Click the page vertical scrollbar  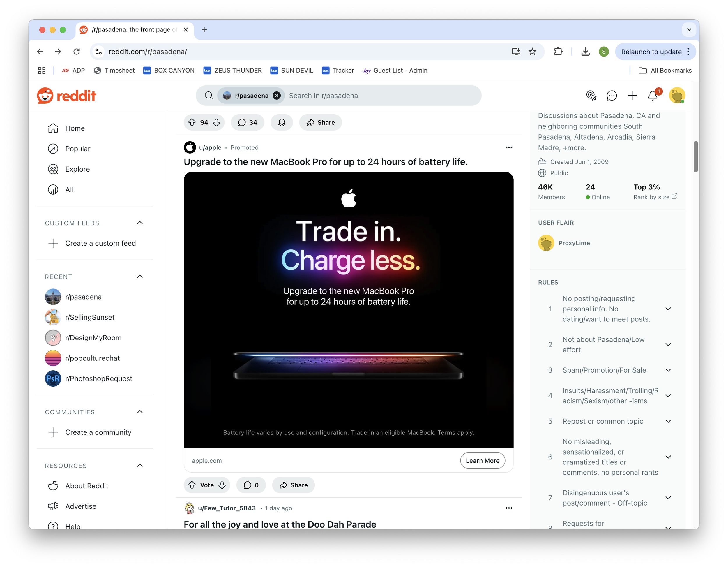696,157
